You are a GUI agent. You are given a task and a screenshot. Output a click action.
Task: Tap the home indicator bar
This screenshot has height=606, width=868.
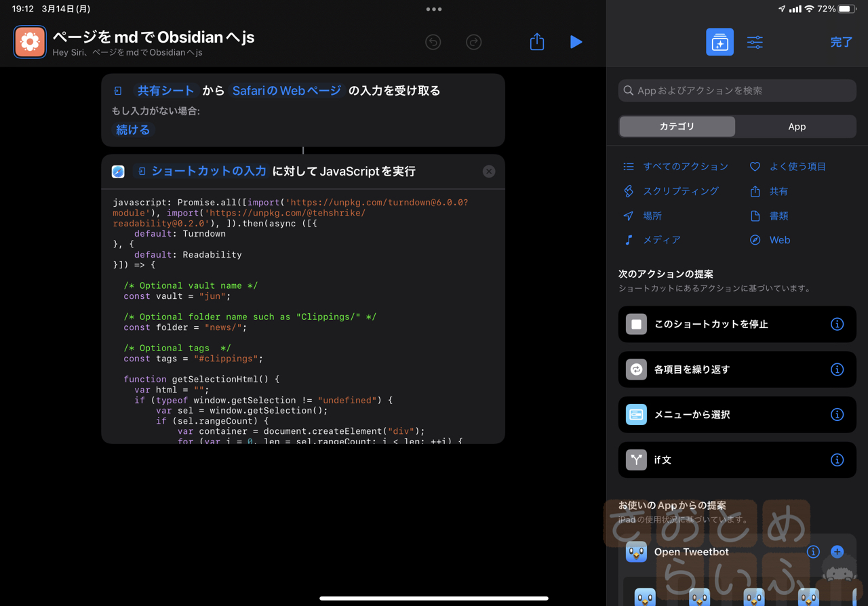coord(434,599)
